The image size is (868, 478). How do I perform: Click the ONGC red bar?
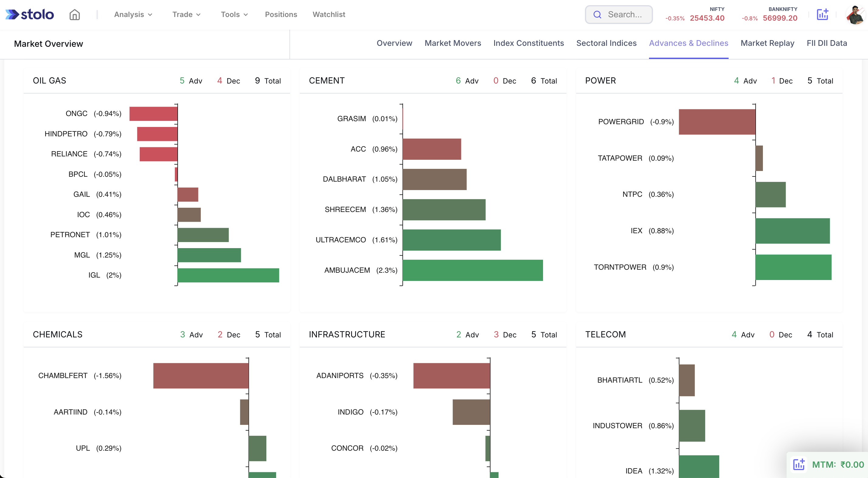click(153, 114)
